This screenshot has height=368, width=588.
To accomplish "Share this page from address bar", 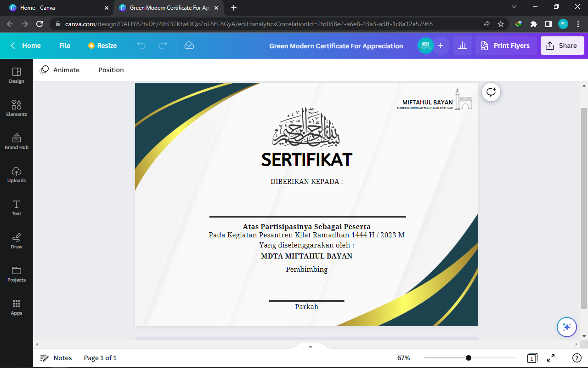I will (x=486, y=24).
